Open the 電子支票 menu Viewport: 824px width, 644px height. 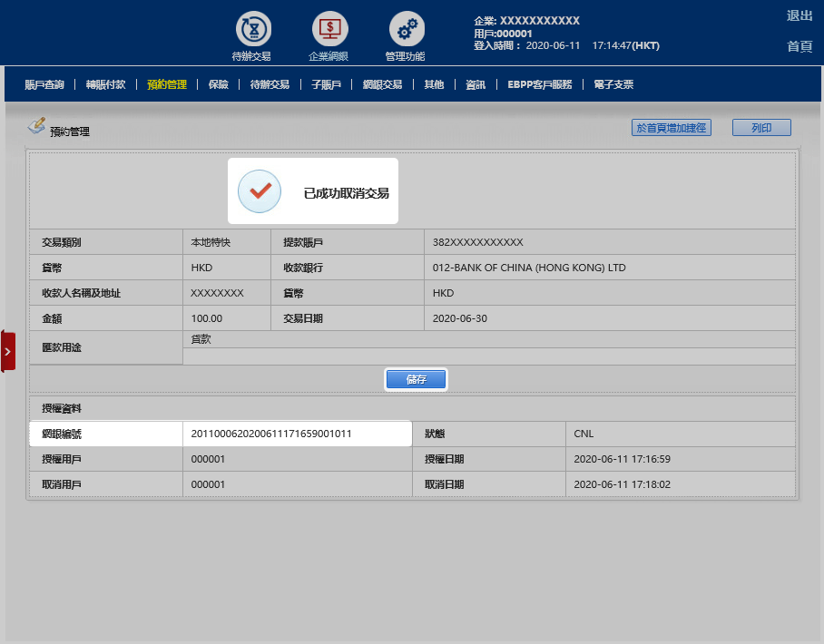coord(613,84)
